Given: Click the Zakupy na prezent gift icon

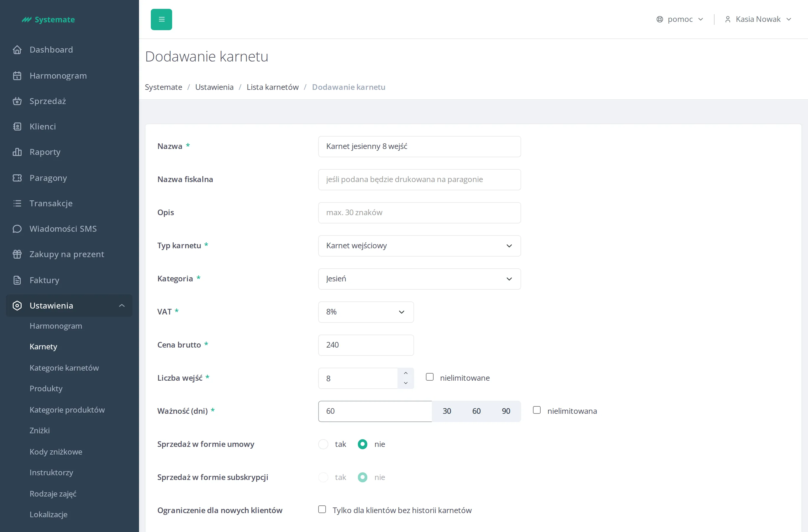Looking at the screenshot, I should [x=17, y=254].
